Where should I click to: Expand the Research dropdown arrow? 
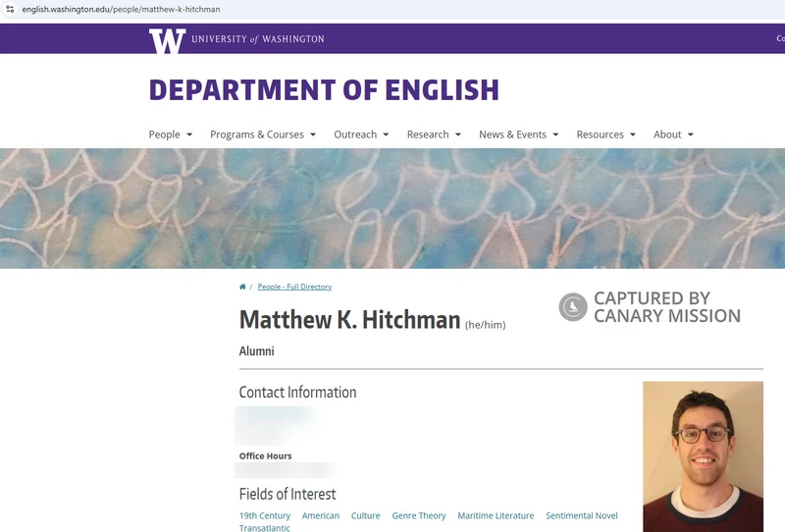coord(458,134)
